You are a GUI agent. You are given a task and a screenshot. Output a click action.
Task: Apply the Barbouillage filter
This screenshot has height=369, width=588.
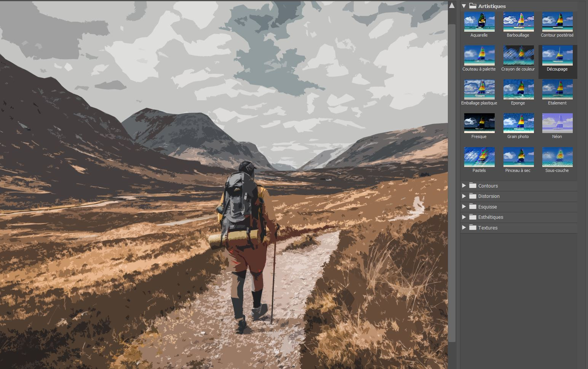point(518,22)
